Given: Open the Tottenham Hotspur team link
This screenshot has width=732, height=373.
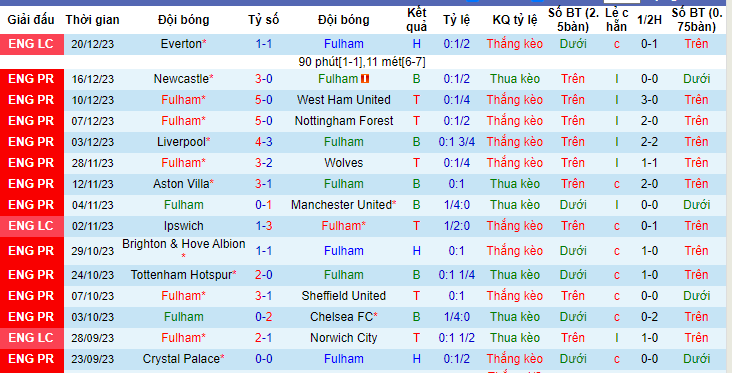Looking at the screenshot, I should [x=181, y=275].
